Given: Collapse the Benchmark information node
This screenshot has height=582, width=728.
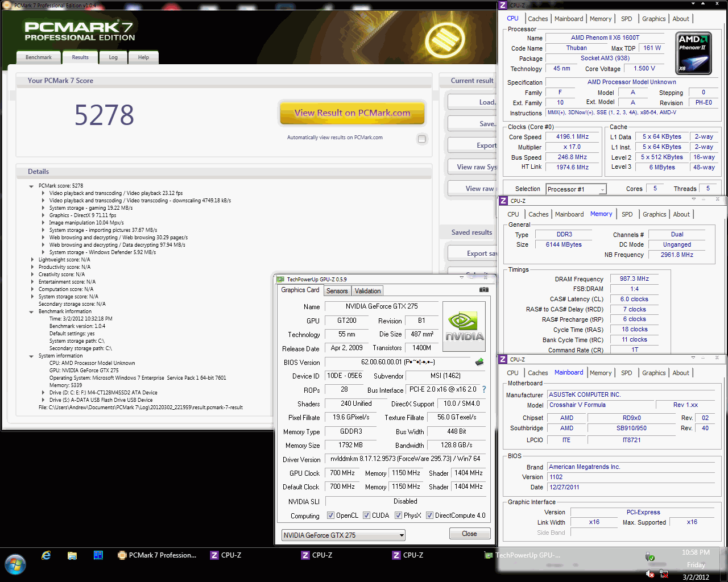Looking at the screenshot, I should tap(31, 311).
